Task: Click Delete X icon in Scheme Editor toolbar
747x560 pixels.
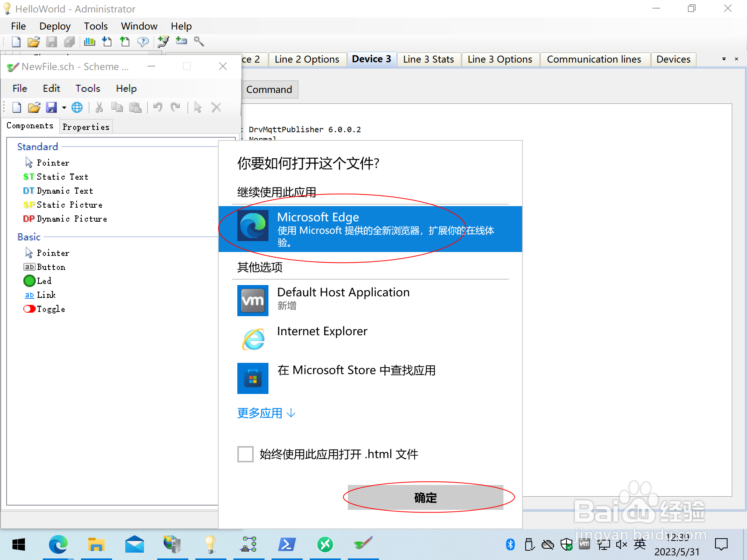Action: tap(216, 107)
